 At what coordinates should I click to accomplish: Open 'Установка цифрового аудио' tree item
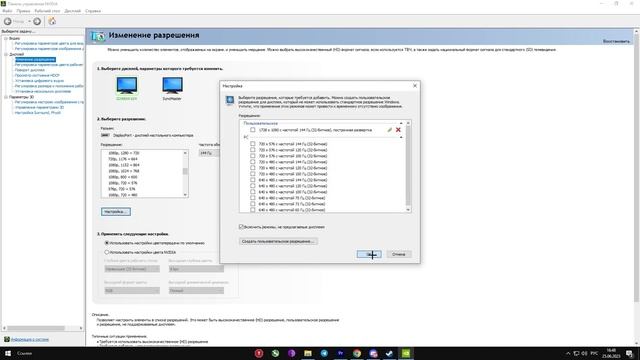click(x=39, y=81)
